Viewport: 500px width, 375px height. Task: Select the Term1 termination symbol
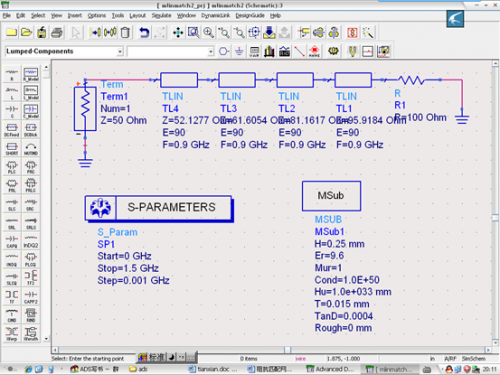(x=85, y=109)
